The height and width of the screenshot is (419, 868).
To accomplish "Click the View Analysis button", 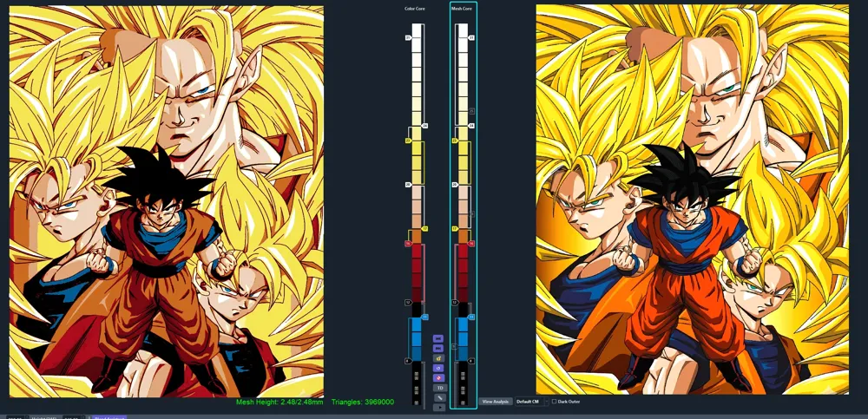I will pos(496,402).
